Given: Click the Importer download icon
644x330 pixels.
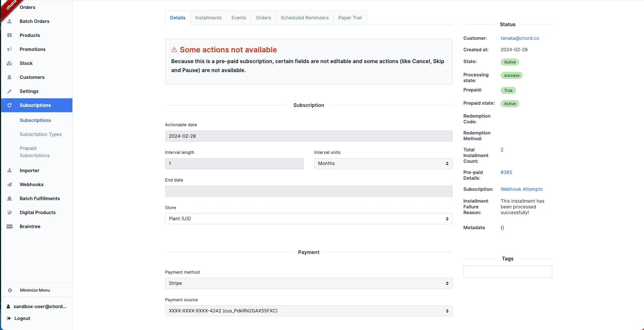Looking at the screenshot, I should click(x=10, y=170).
